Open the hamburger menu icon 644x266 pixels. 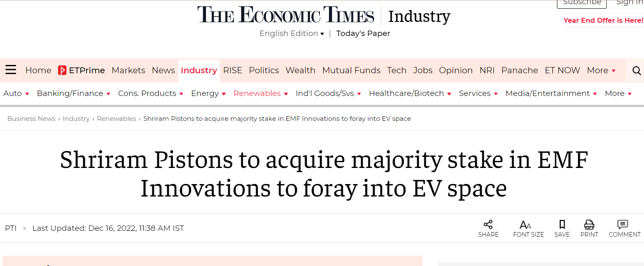click(11, 70)
